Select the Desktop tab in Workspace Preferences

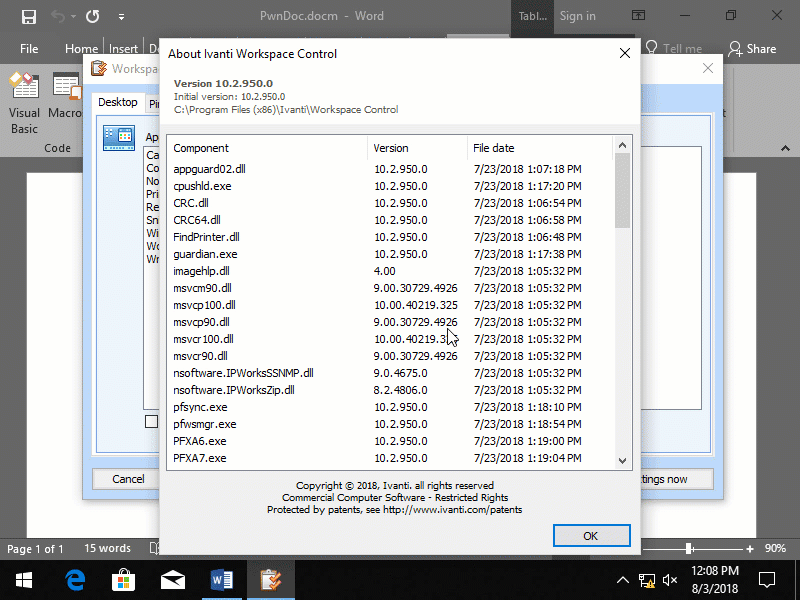point(118,102)
